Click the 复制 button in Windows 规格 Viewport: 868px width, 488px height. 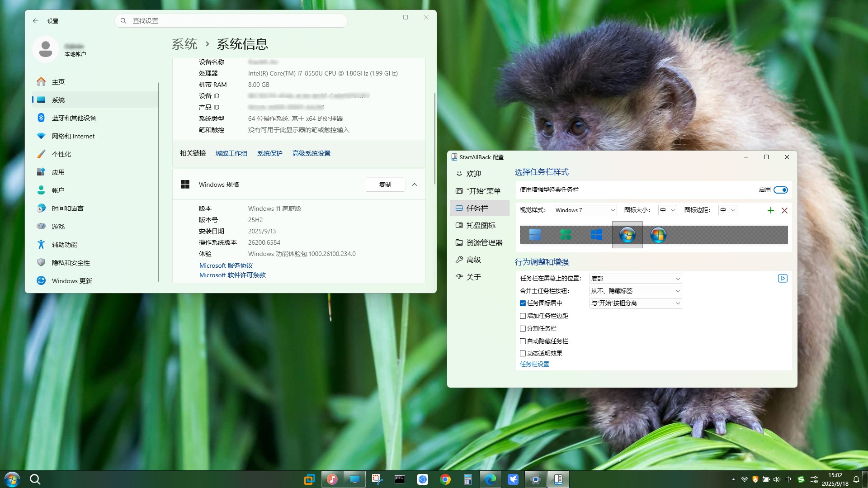click(x=385, y=185)
